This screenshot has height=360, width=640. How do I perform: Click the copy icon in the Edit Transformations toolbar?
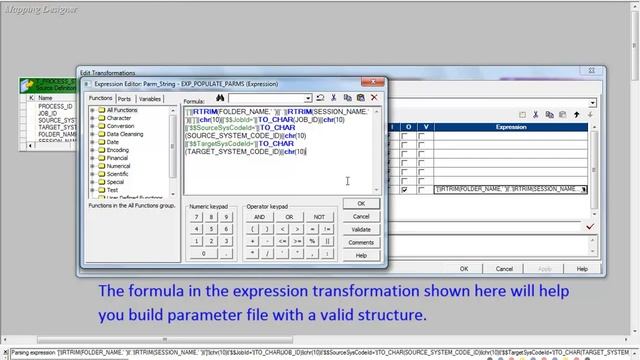tap(549, 115)
